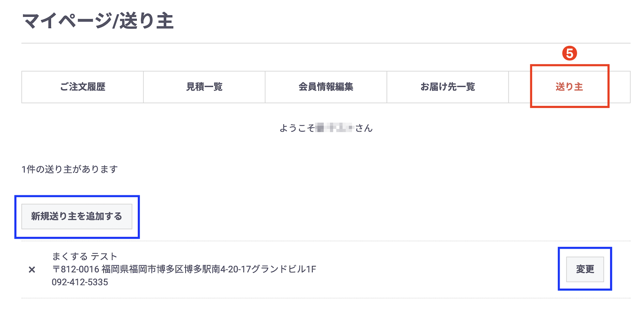Open the highlighted 送り主 tab
This screenshot has height=323, width=644.
[x=569, y=87]
